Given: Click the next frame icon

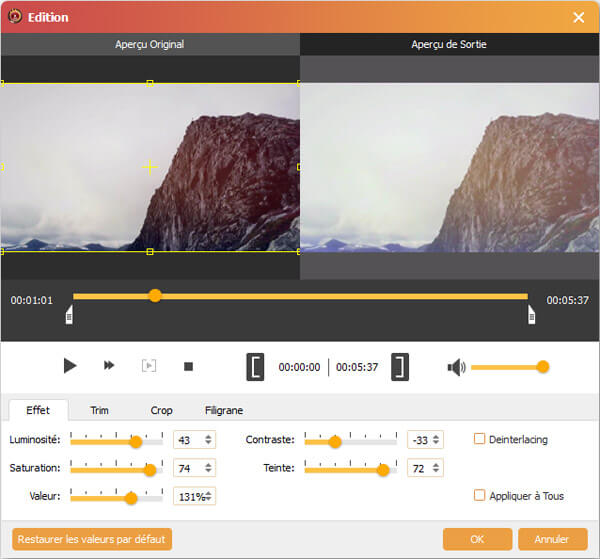Looking at the screenshot, I should point(148,366).
